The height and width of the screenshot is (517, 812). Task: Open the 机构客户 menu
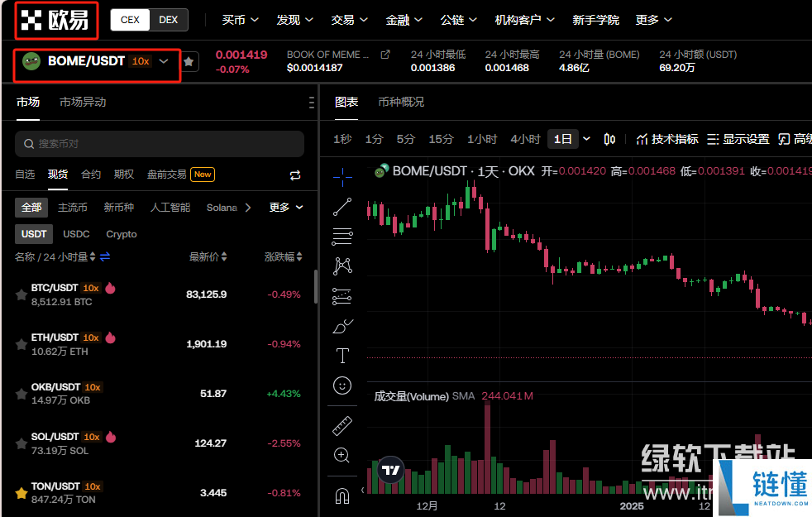[x=524, y=20]
